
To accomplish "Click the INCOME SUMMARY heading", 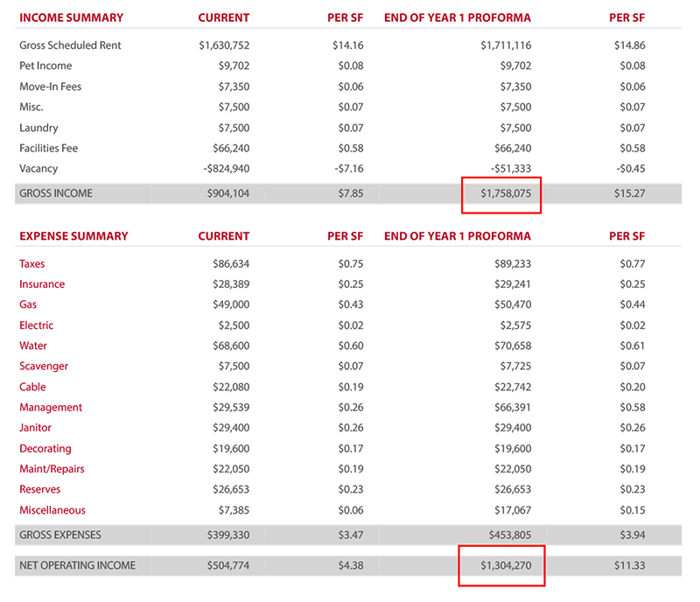I will pos(71,17).
